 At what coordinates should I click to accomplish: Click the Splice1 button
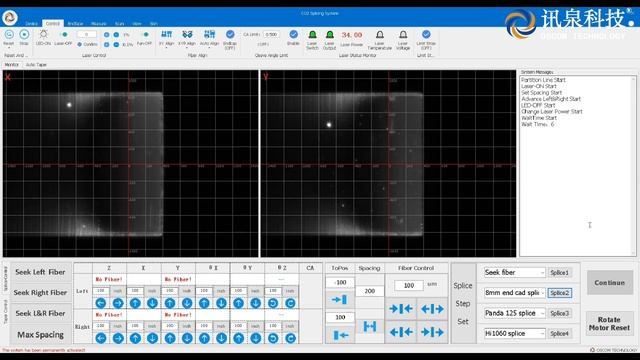click(x=559, y=273)
